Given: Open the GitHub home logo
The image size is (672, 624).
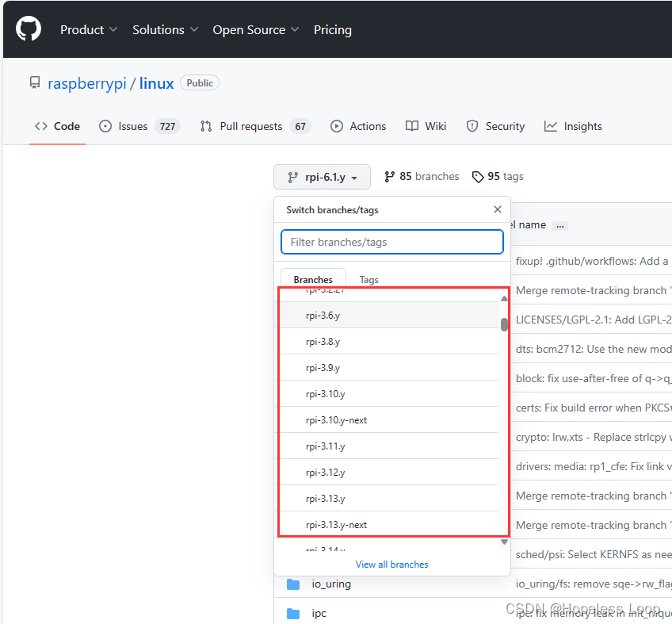Looking at the screenshot, I should pos(29,29).
